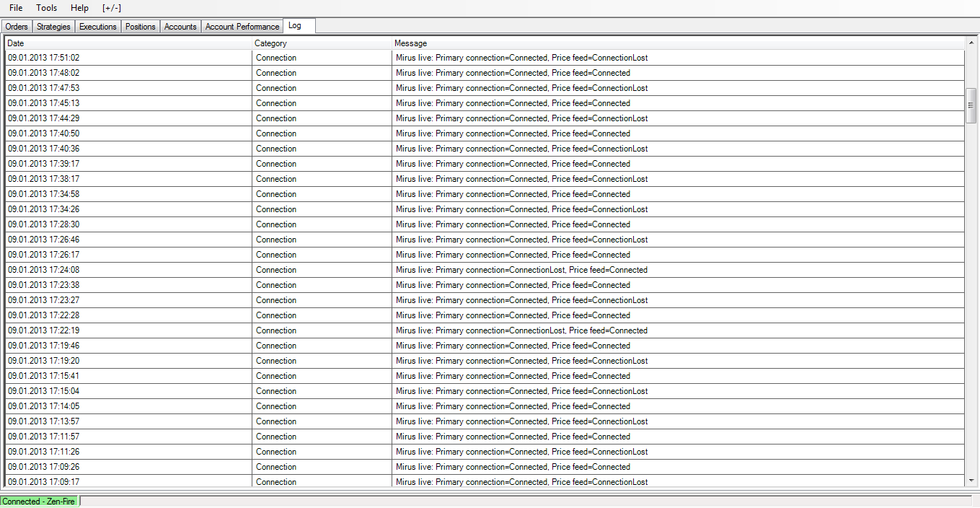The width and height of the screenshot is (980, 508).
Task: Click the [+/-] menu item
Action: (x=112, y=8)
